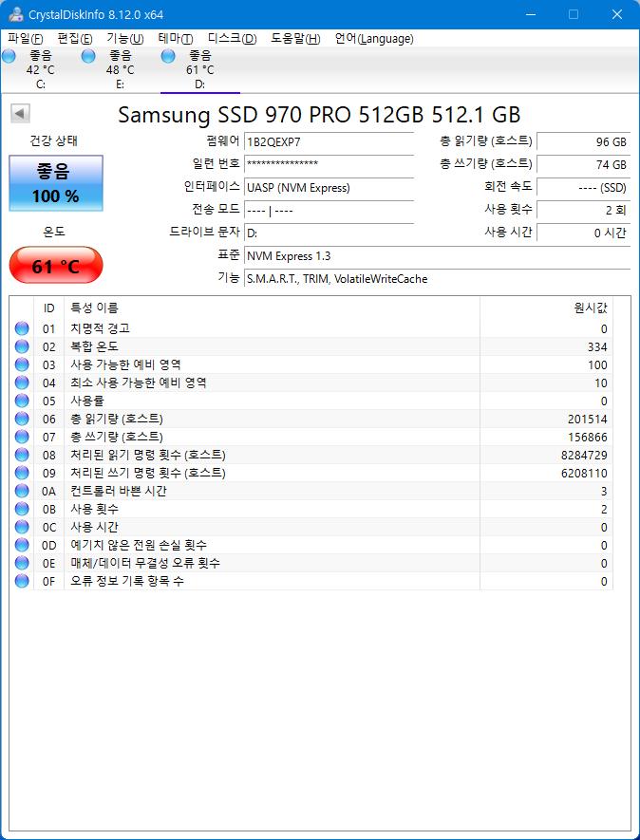Click the 드라이브 문자 field showing D:
Screen dimensions: 640x840
329,233
